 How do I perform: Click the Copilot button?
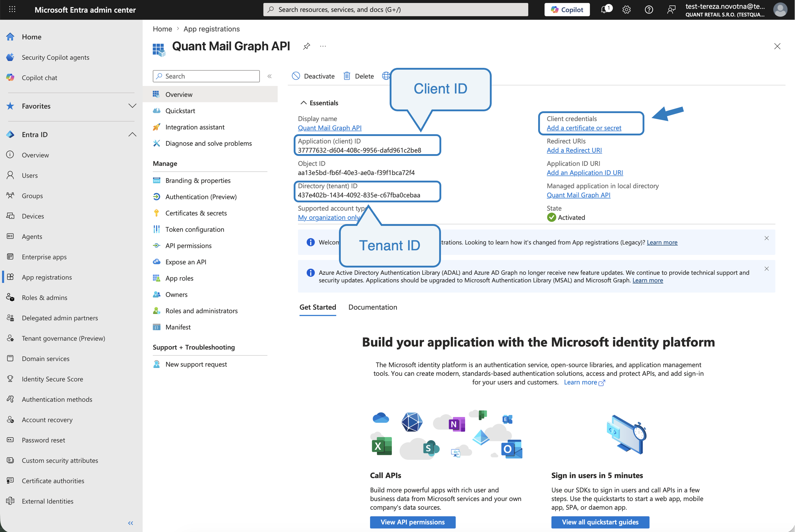click(x=567, y=10)
